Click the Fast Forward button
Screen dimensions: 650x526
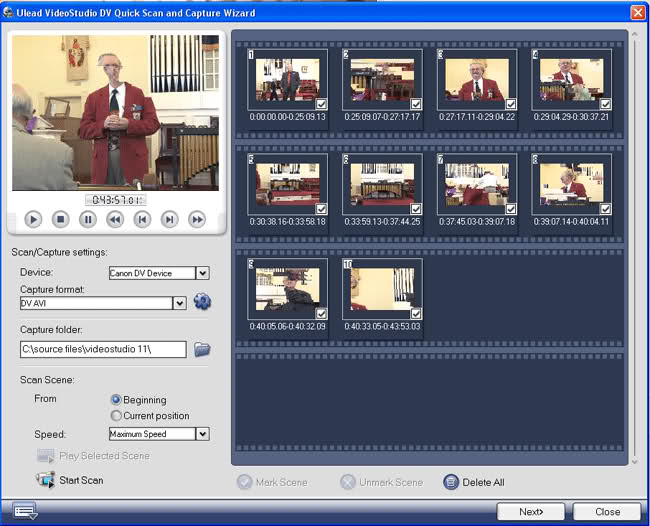197,219
